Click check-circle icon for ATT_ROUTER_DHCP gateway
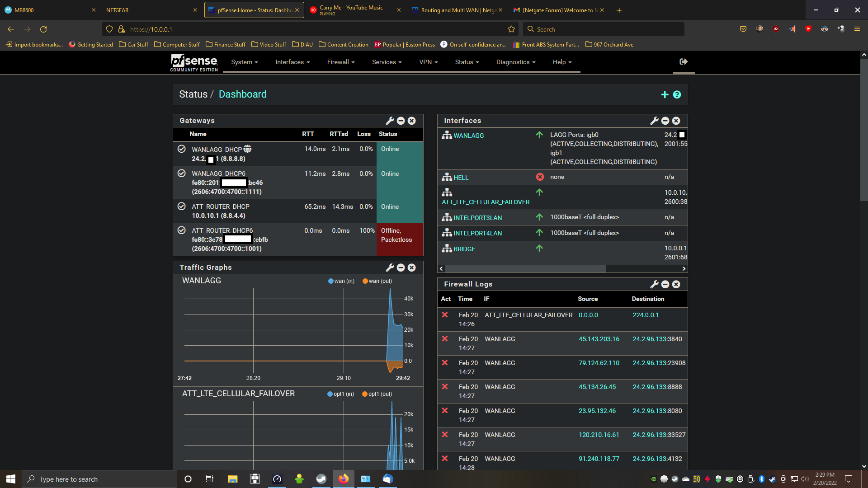The width and height of the screenshot is (868, 488). [x=182, y=206]
